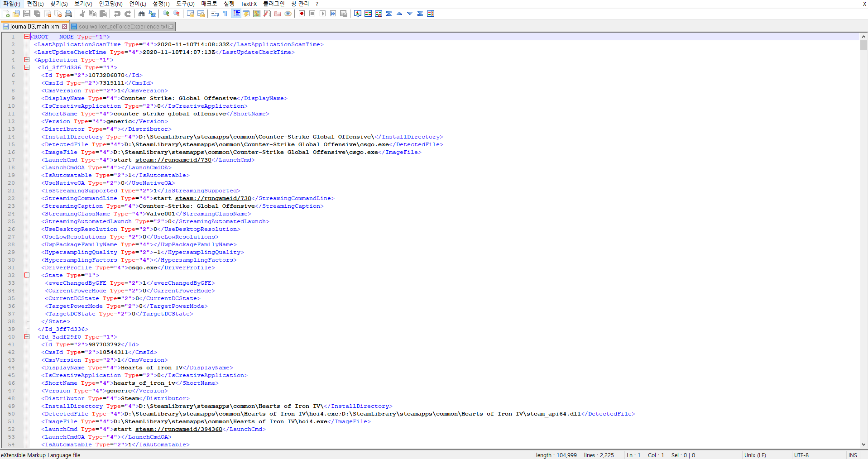The width and height of the screenshot is (868, 459).
Task: Toggle synchronized vertical scrolling
Action: coord(191,14)
